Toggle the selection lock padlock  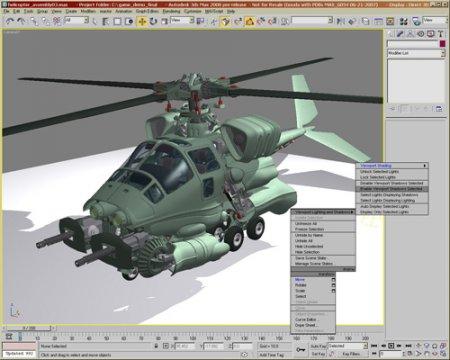[x=156, y=346]
